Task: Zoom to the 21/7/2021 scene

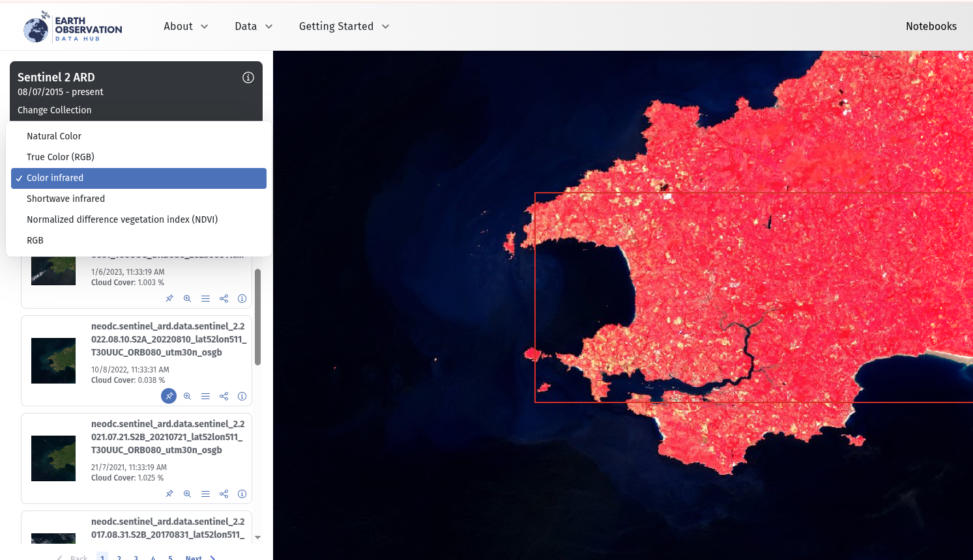Action: click(187, 494)
